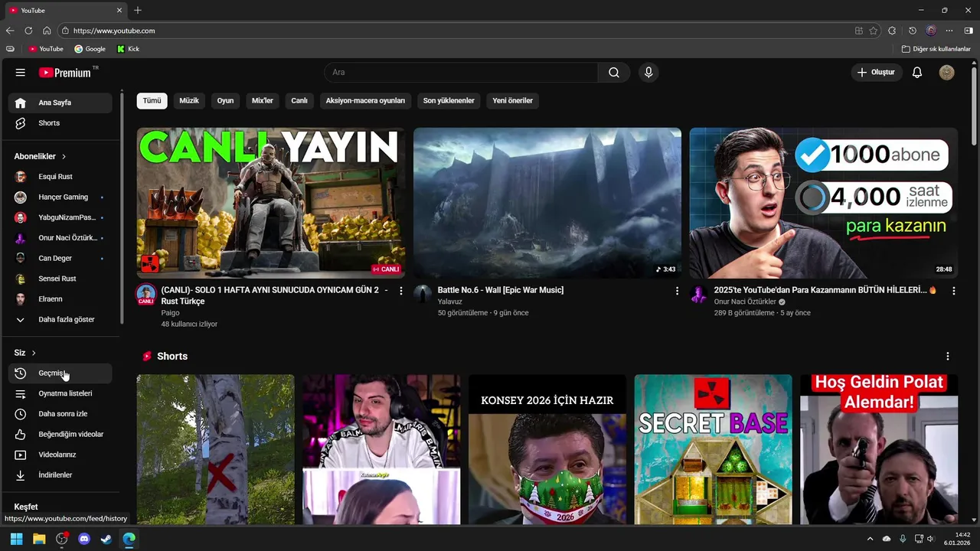This screenshot has height=551, width=980.
Task: Reload the page in browser toolbar
Action: [x=28, y=31]
